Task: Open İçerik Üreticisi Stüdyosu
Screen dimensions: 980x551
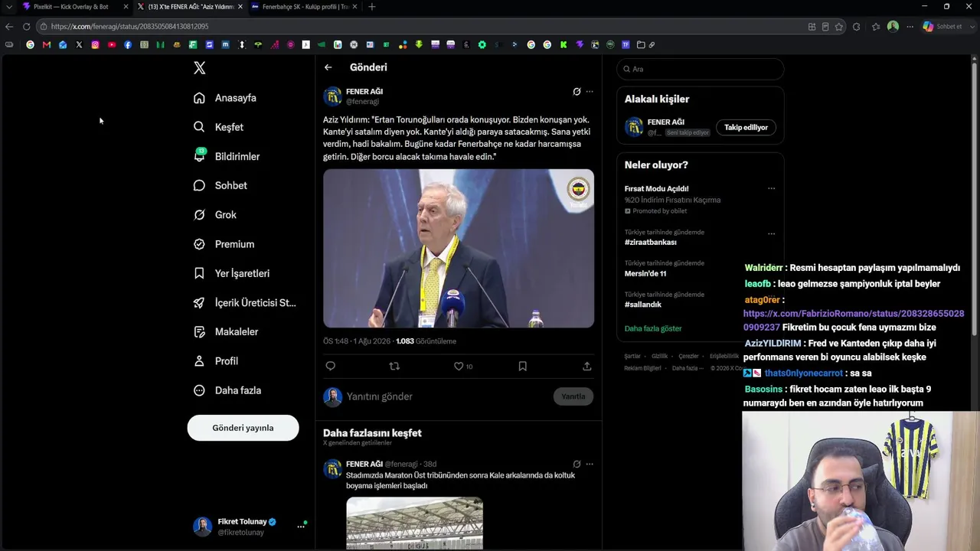Action: tap(245, 302)
